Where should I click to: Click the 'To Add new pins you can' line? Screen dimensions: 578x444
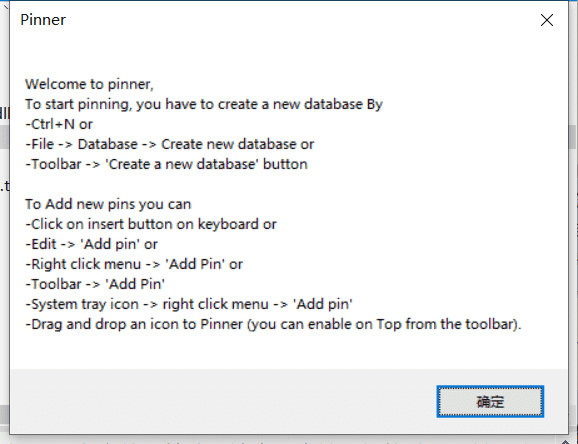tap(108, 204)
